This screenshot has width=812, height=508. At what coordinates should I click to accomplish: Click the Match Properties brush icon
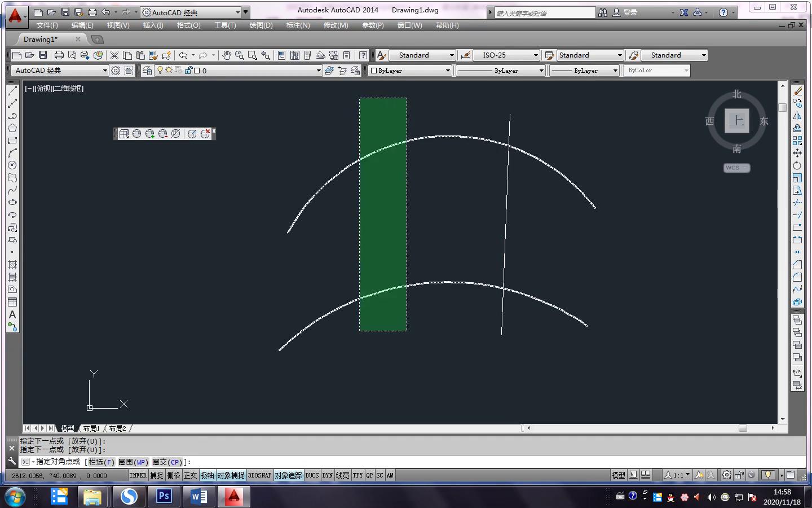[x=166, y=55]
